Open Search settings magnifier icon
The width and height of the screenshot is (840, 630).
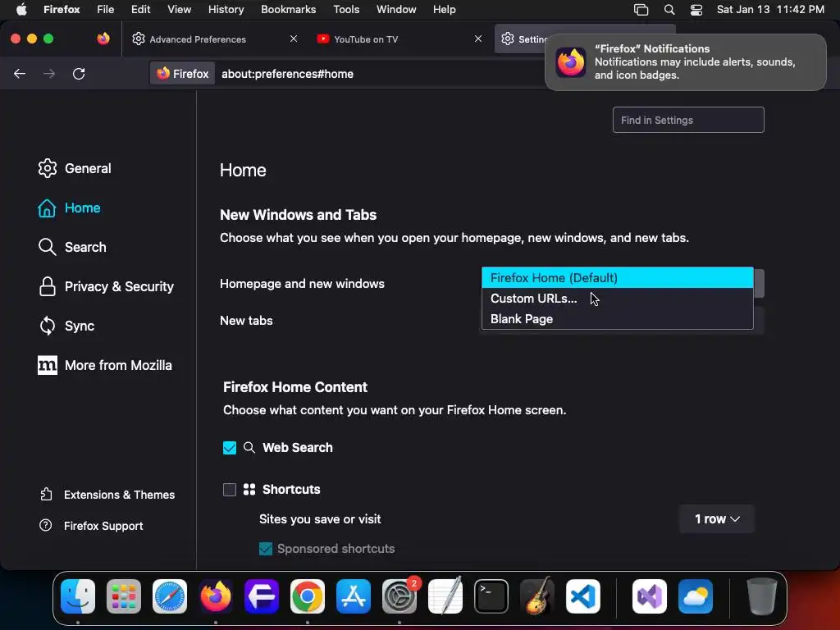click(x=47, y=247)
